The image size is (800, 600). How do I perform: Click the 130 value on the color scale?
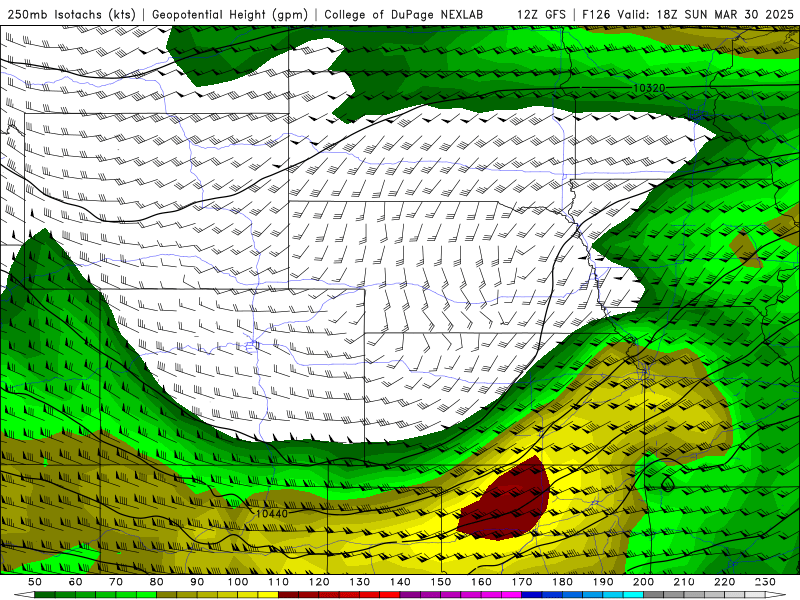(x=360, y=582)
